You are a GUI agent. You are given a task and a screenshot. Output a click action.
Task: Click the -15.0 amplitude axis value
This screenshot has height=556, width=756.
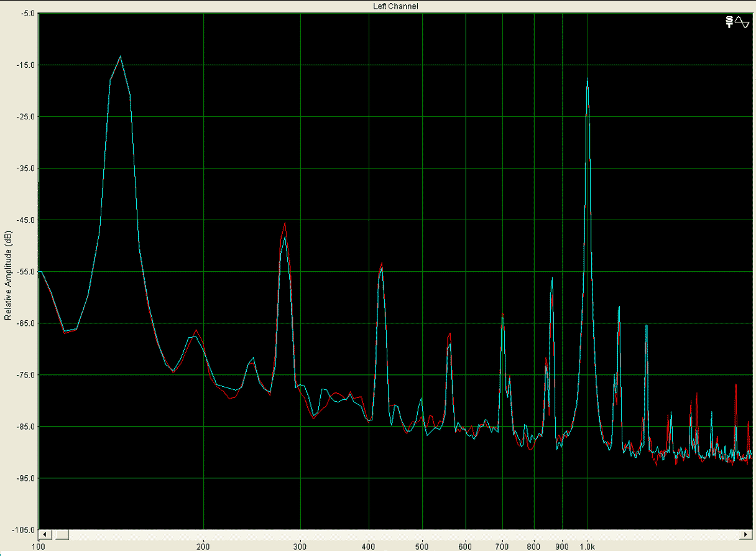click(24, 65)
